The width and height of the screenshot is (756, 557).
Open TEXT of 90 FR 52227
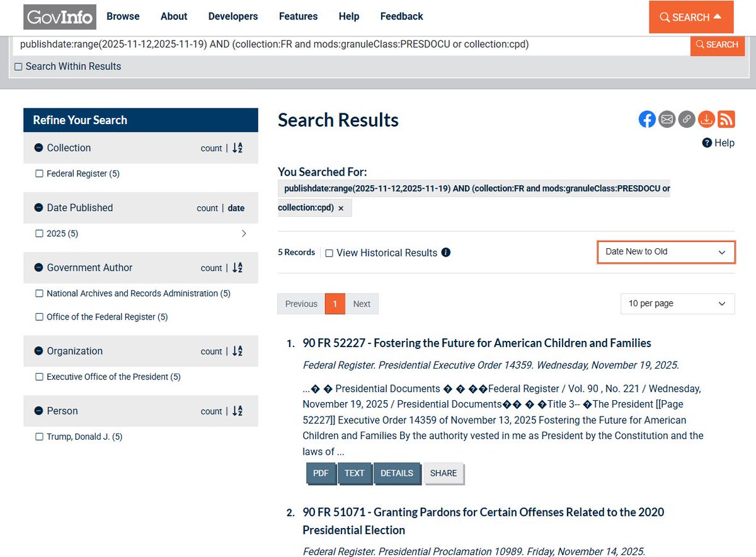point(355,473)
